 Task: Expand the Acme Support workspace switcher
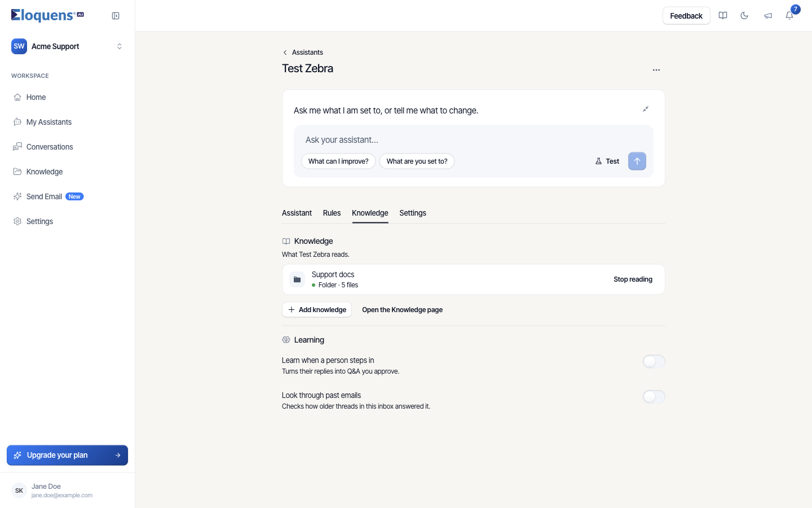tap(68, 46)
